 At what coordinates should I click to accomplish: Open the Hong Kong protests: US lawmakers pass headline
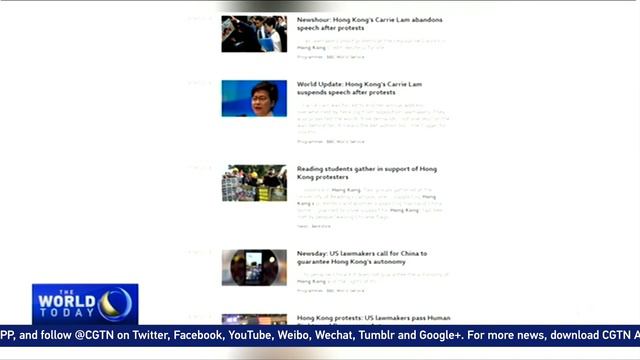tap(373, 318)
